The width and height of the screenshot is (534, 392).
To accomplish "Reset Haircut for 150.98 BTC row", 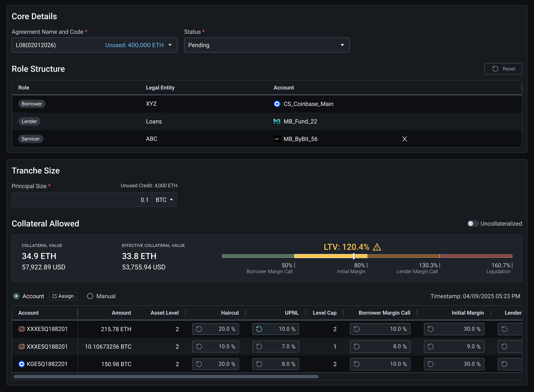I will tap(199, 364).
